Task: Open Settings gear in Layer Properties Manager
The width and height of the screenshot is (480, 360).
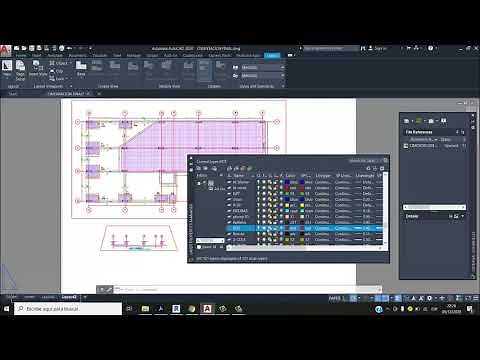Action: [x=382, y=168]
